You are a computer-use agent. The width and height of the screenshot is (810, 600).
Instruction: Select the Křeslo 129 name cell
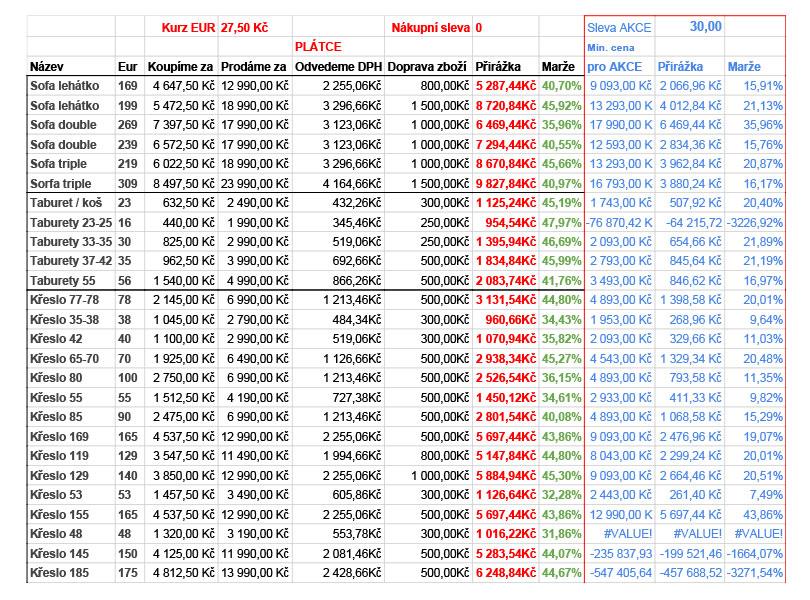click(x=59, y=475)
